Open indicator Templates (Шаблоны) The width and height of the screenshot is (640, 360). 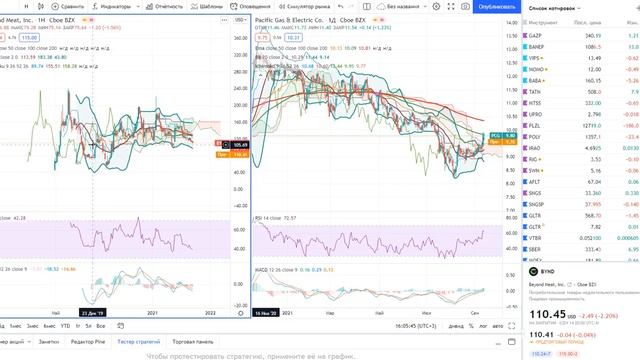(207, 7)
